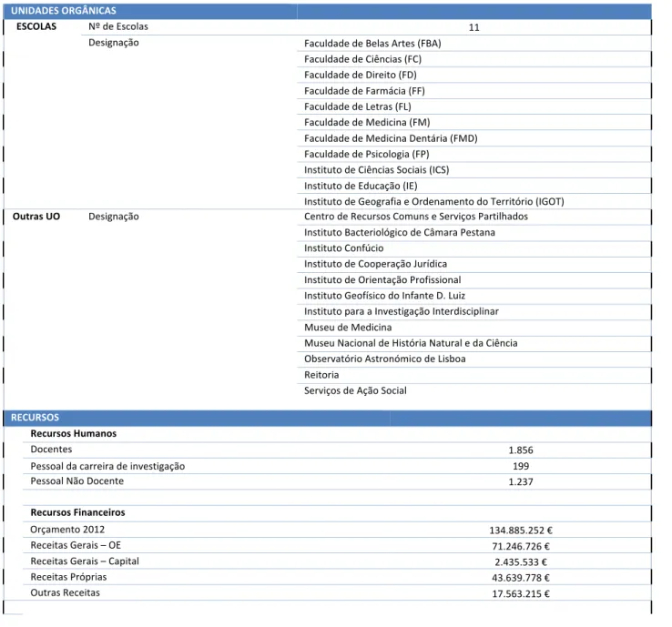Select the value 1.237

521,481
